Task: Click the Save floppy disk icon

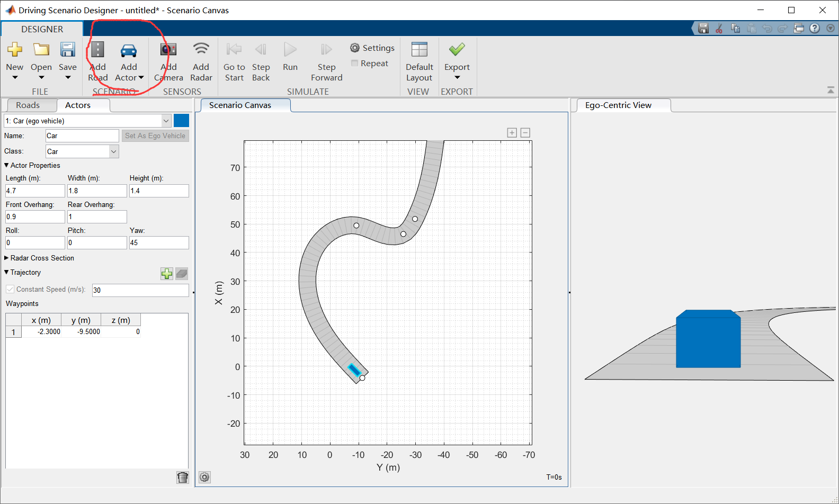Action: click(x=68, y=50)
